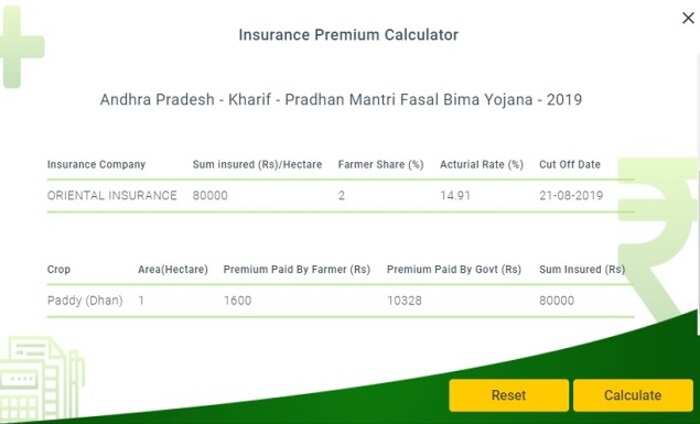Screen dimensions: 700x424
Task: Click the Paddy (Dhan) crop cell
Action: click(x=85, y=300)
